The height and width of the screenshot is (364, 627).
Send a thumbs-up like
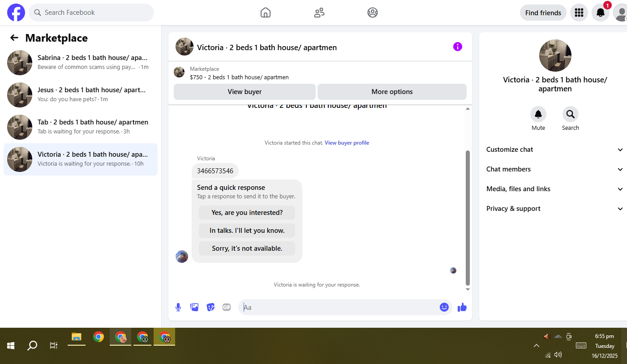point(462,307)
